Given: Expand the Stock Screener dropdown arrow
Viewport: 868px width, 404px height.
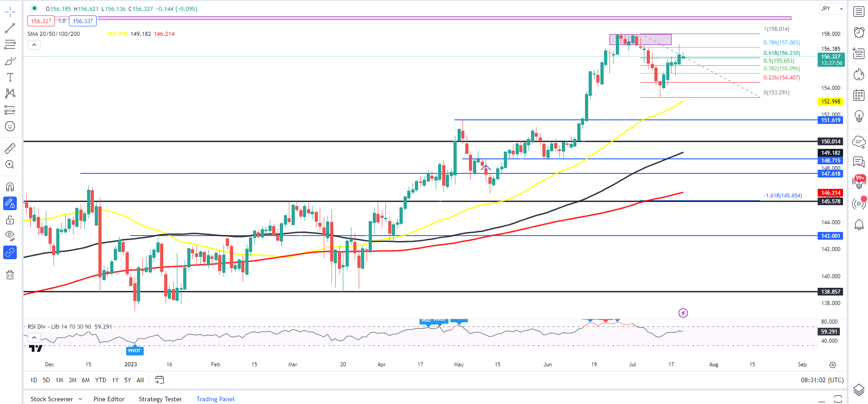Looking at the screenshot, I should pyautogui.click(x=80, y=399).
